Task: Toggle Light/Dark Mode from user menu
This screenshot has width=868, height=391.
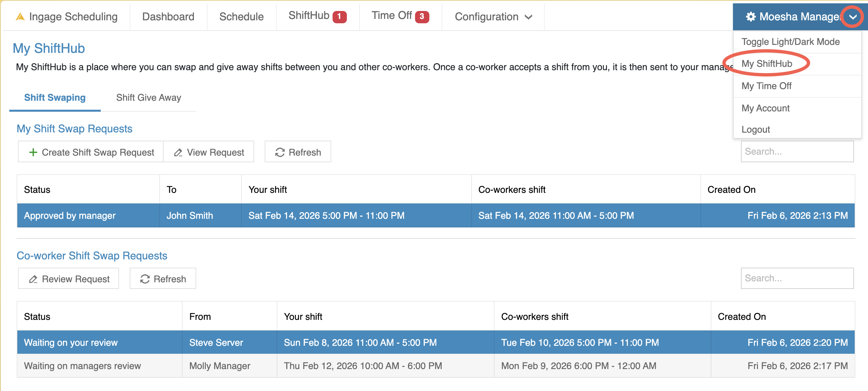Action: coord(790,42)
